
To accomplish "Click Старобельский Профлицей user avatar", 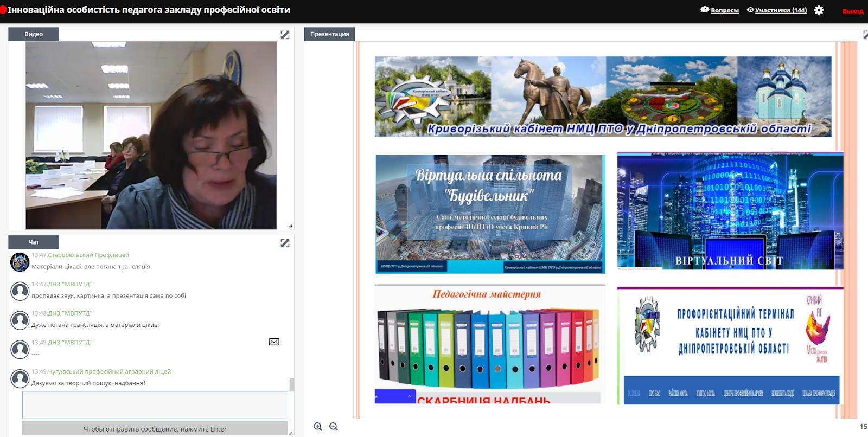I will [20, 262].
